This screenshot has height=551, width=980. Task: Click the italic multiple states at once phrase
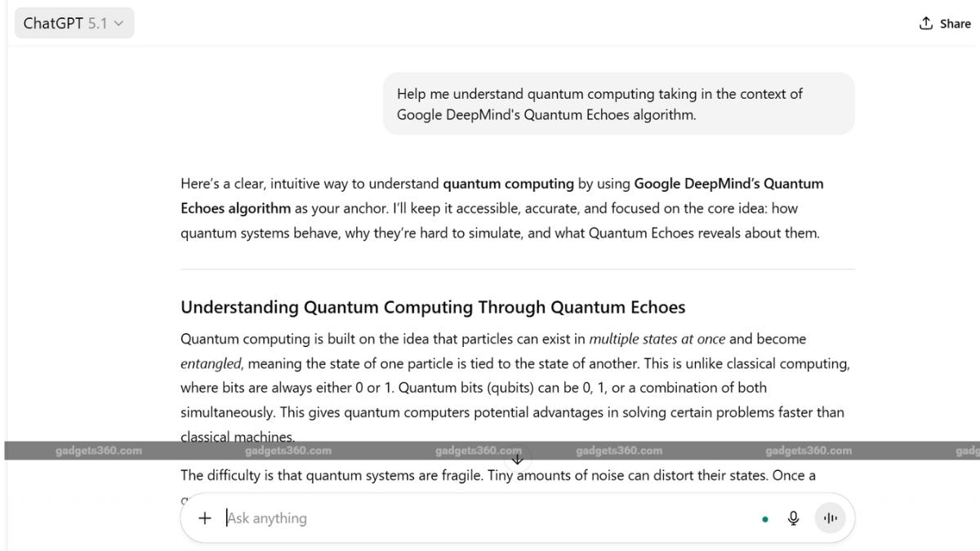657,339
